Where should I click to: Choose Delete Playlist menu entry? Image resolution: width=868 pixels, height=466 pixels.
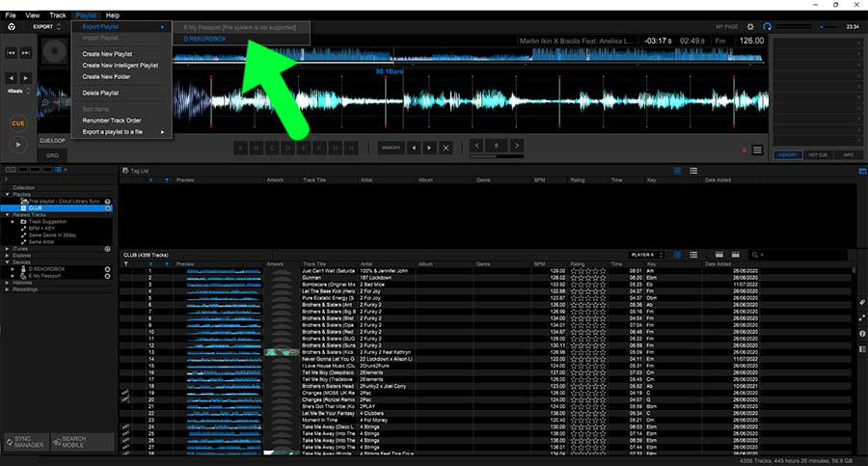click(x=100, y=93)
